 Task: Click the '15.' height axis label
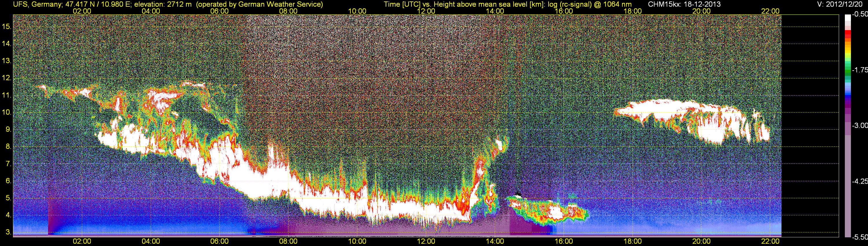(x=7, y=26)
